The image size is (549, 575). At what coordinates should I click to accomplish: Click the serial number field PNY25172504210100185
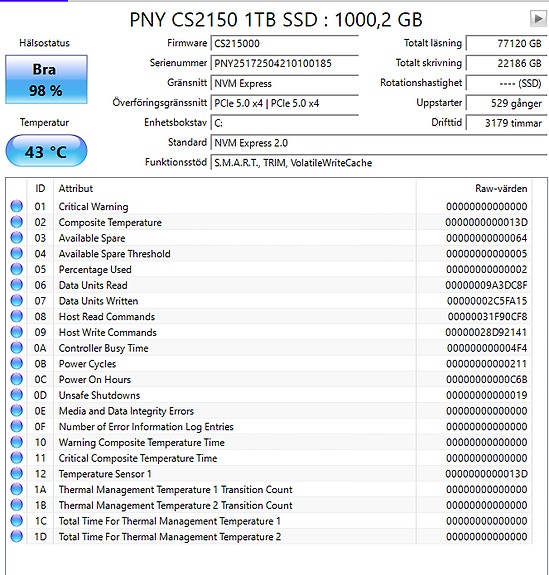tap(284, 63)
